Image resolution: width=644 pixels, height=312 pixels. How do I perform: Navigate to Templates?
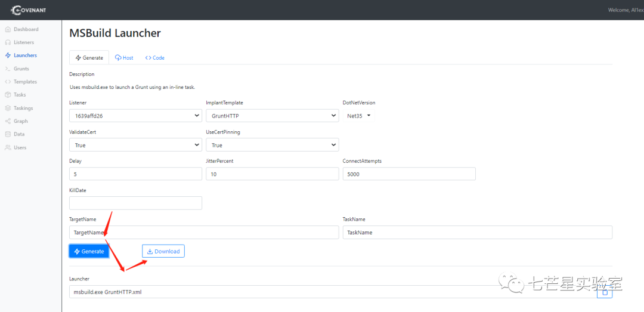[25, 82]
